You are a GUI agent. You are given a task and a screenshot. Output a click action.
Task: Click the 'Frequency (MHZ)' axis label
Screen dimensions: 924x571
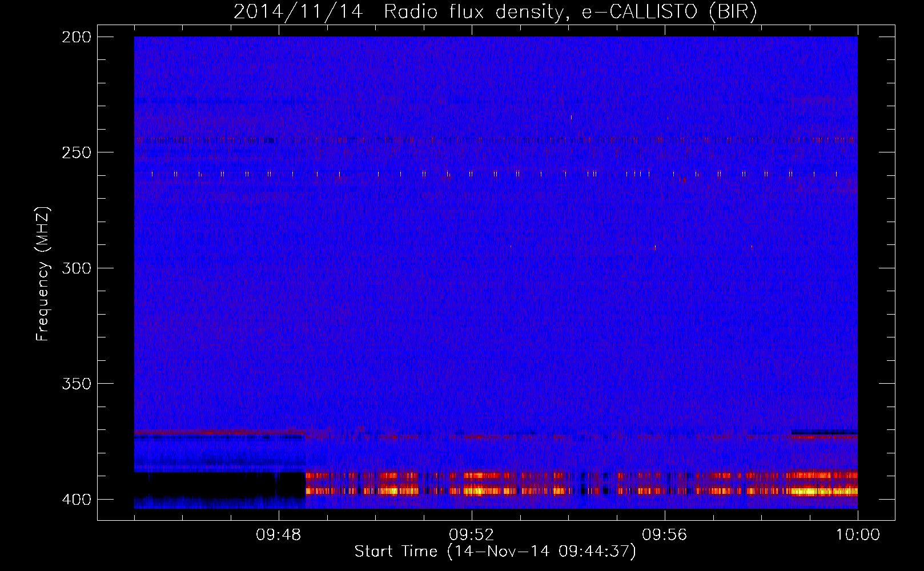coord(43,274)
